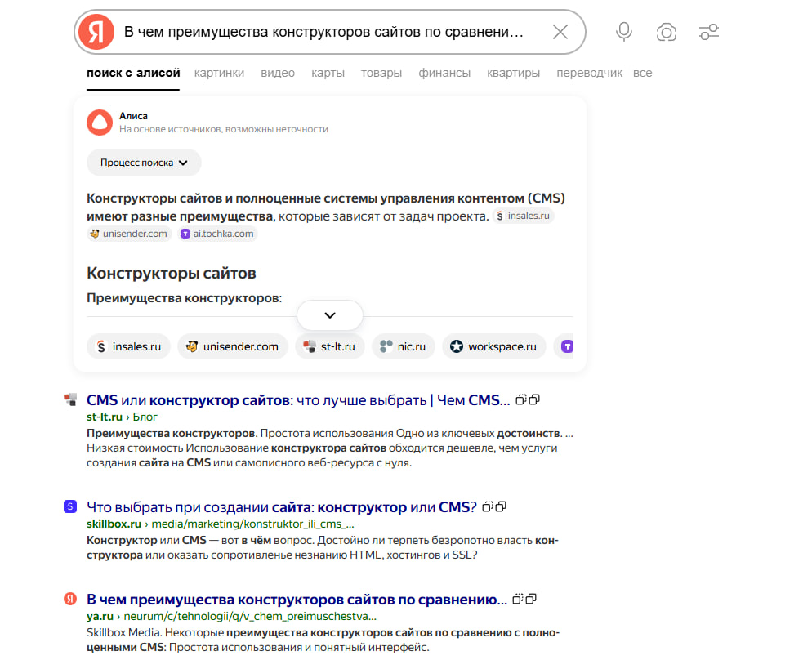
Task: Open Skillbox result in new window icon
Action: tap(501, 506)
